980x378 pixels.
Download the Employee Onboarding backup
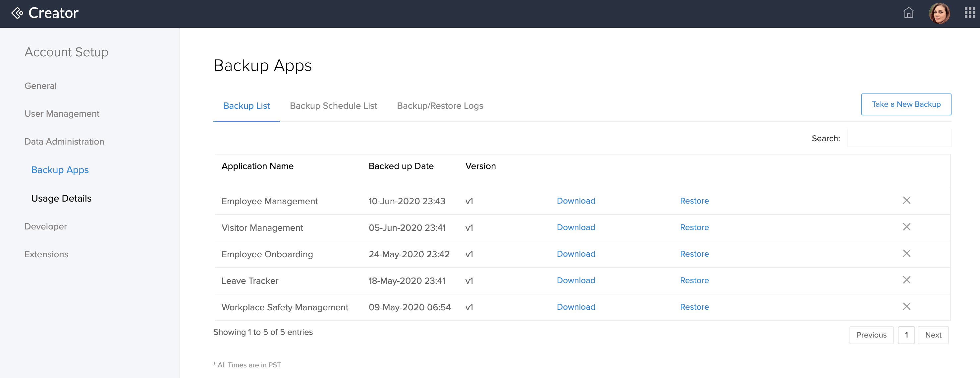click(x=575, y=254)
